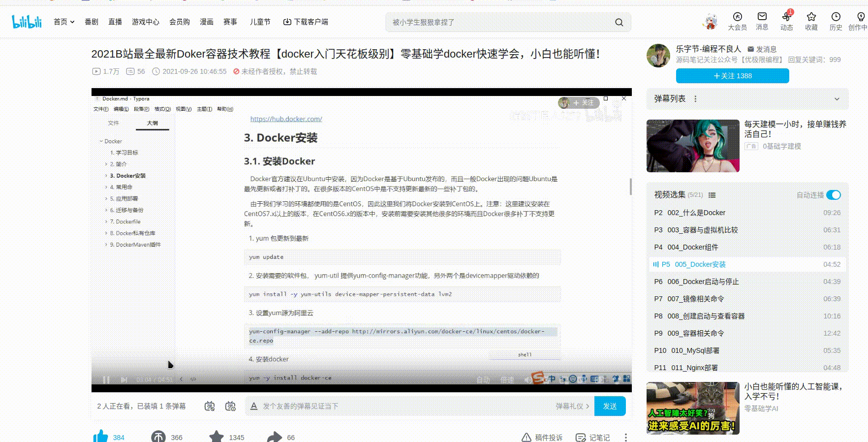Click the search magnifier icon
This screenshot has width=868, height=442.
point(619,22)
